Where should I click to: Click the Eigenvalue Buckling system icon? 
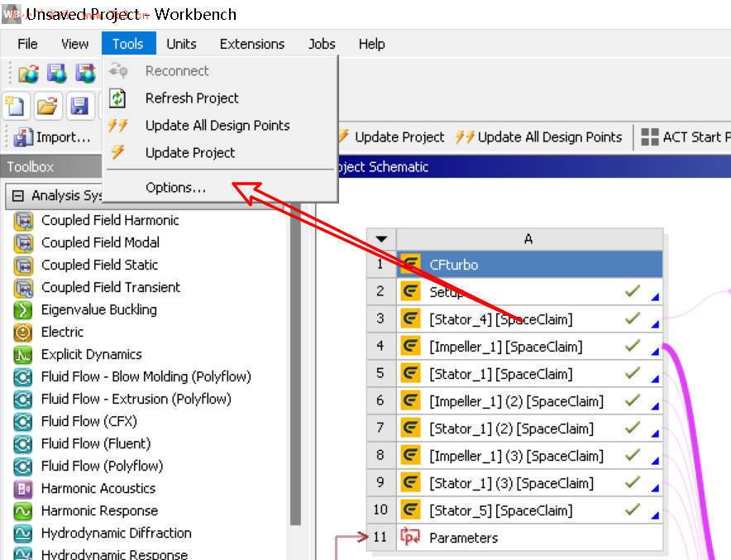coord(23,309)
